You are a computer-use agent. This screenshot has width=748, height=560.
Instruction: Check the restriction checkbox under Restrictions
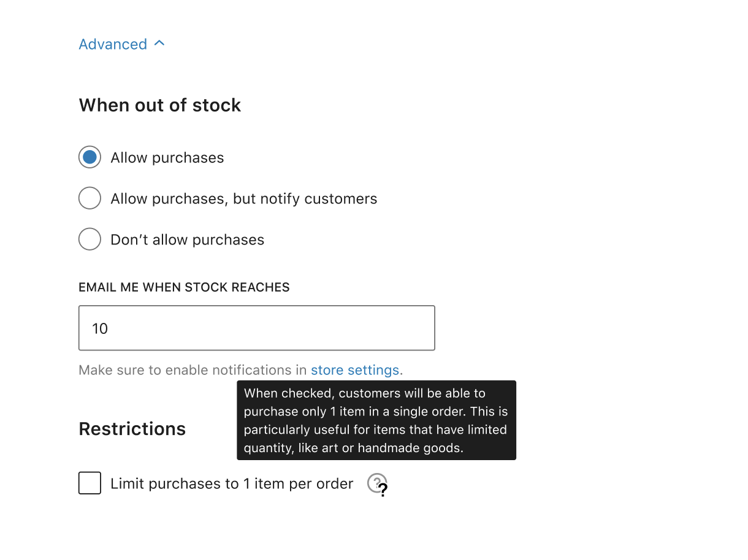point(90,483)
